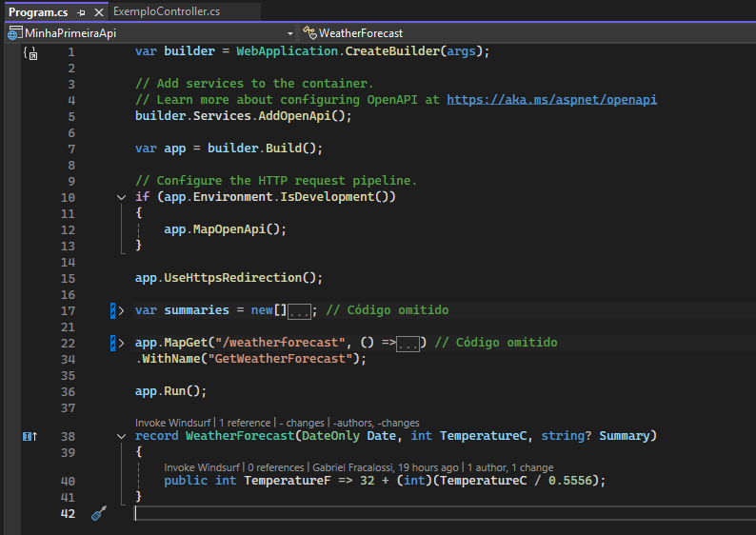Click the DateOnly type on line 38
This screenshot has width=756, height=535.
pyautogui.click(x=330, y=436)
